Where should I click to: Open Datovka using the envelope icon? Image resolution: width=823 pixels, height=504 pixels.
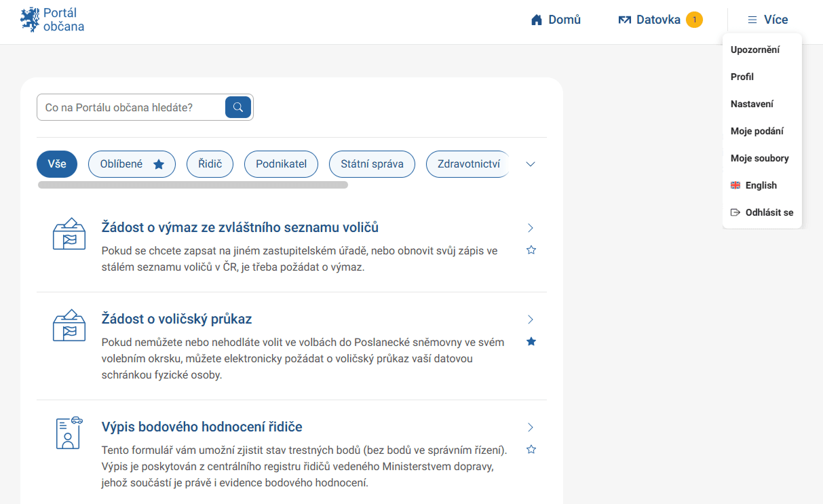pos(624,20)
